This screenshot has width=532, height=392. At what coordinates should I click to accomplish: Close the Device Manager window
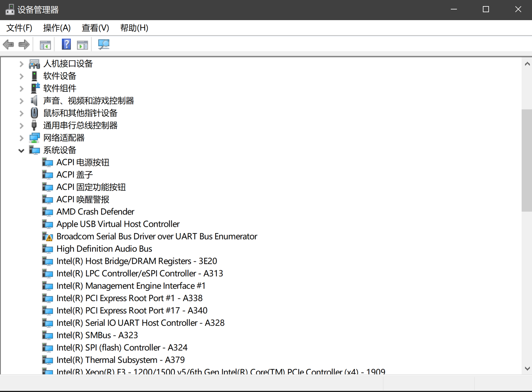click(518, 9)
